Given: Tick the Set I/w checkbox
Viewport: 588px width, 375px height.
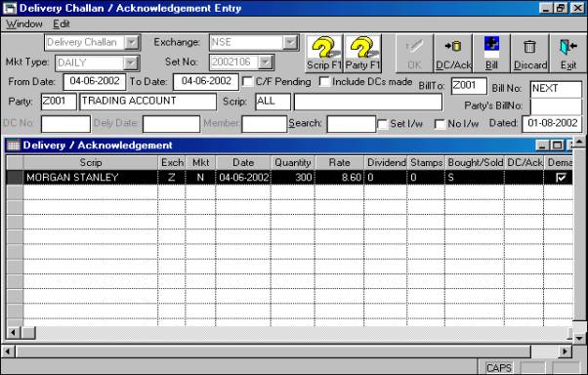Looking at the screenshot, I should pyautogui.click(x=382, y=124).
